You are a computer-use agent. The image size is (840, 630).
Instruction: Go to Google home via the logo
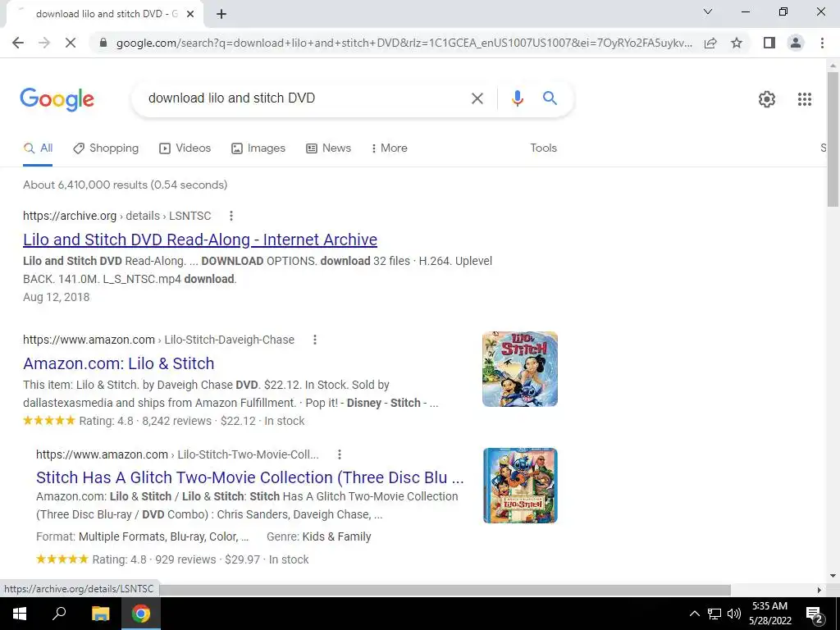point(57,99)
